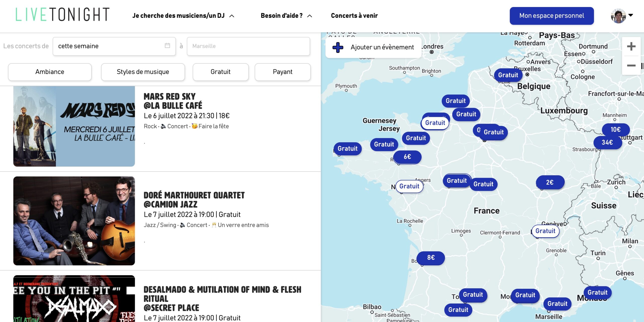The height and width of the screenshot is (322, 644).
Task: Click the LiveTonight logo
Action: (62, 14)
